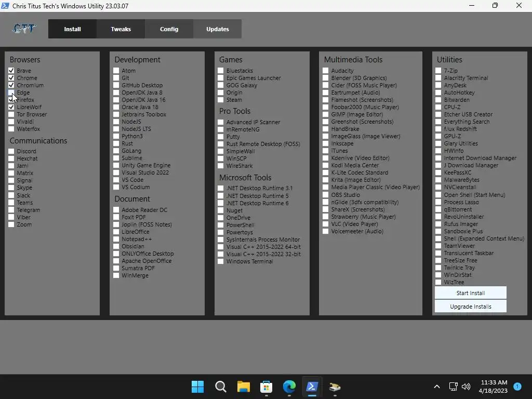Click the installer taskbar icon beside PowerShell
This screenshot has width=532, height=399.
coord(335,387)
